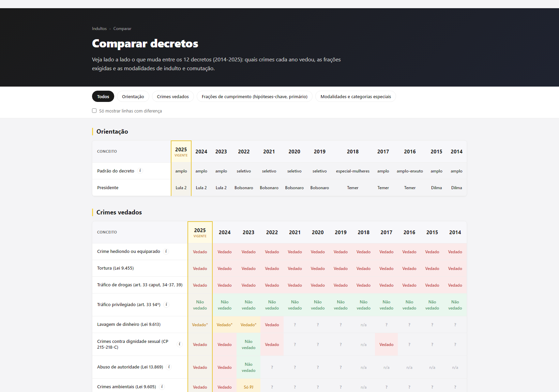This screenshot has height=392, width=559.
Task: Click info icon beside Crime hediondo ou equiparado
Action: (x=166, y=252)
